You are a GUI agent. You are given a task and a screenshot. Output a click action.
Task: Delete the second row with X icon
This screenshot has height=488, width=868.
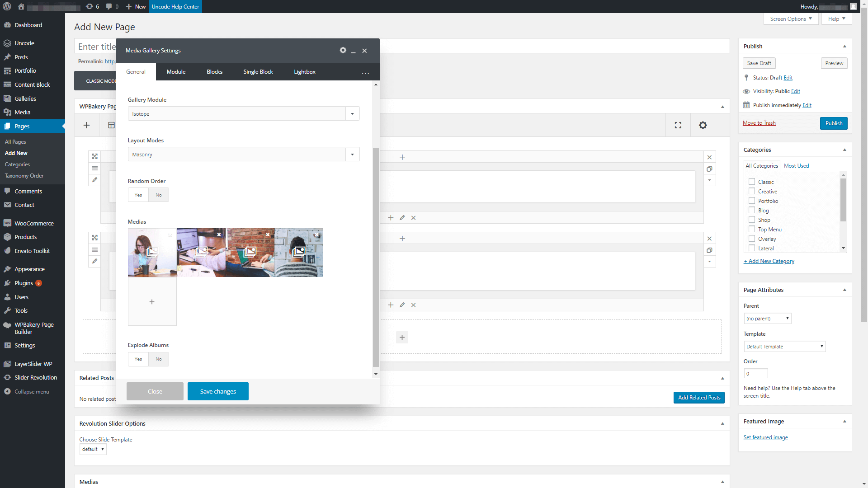[x=709, y=239]
